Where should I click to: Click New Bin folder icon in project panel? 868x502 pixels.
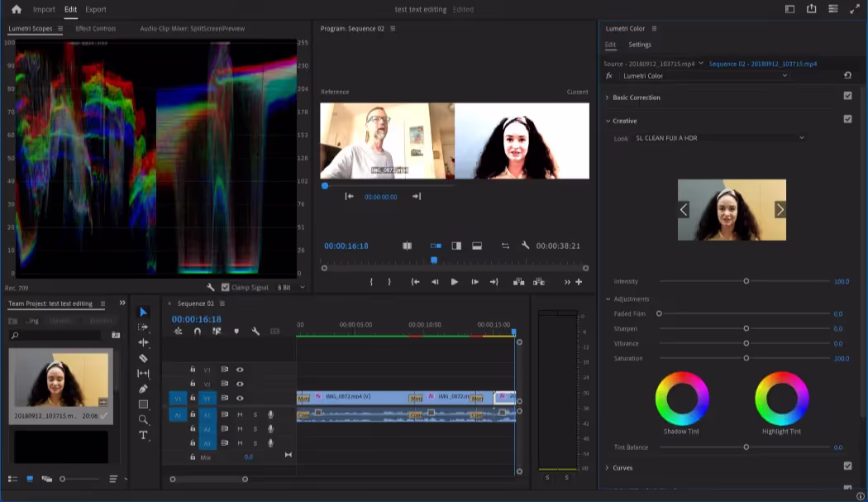click(x=116, y=335)
